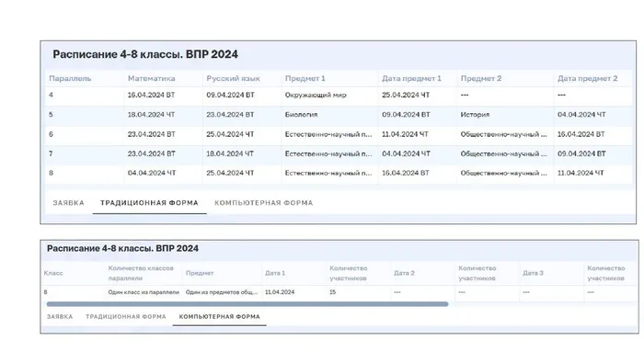Click the Математика column header
Image resolution: width=644 pixels, height=362 pixels.
click(x=151, y=78)
